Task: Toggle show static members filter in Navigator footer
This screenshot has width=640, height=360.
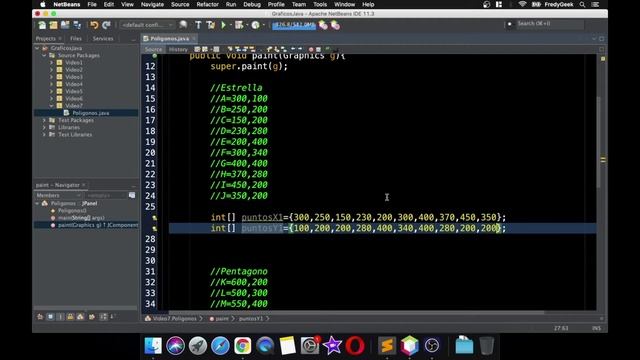Action: [x=60, y=316]
